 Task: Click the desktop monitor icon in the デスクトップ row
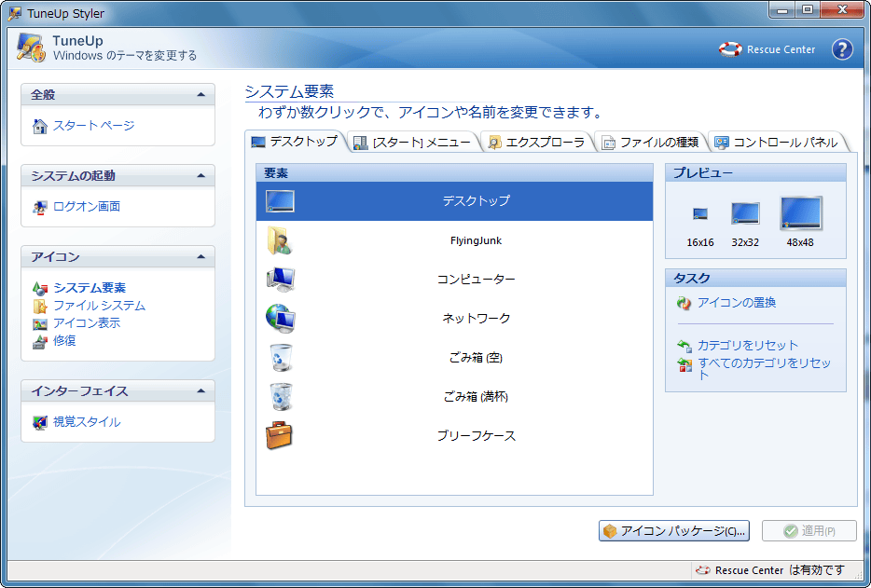pyautogui.click(x=280, y=201)
